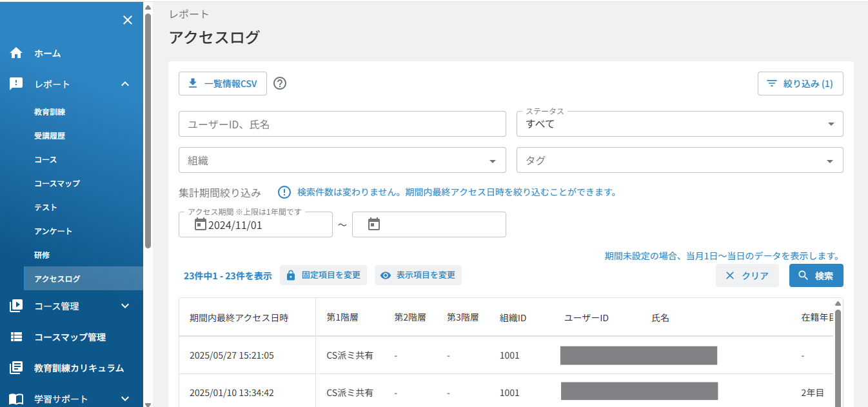The height and width of the screenshot is (407, 868).
Task: Open the 組織 dropdown
Action: (x=342, y=160)
